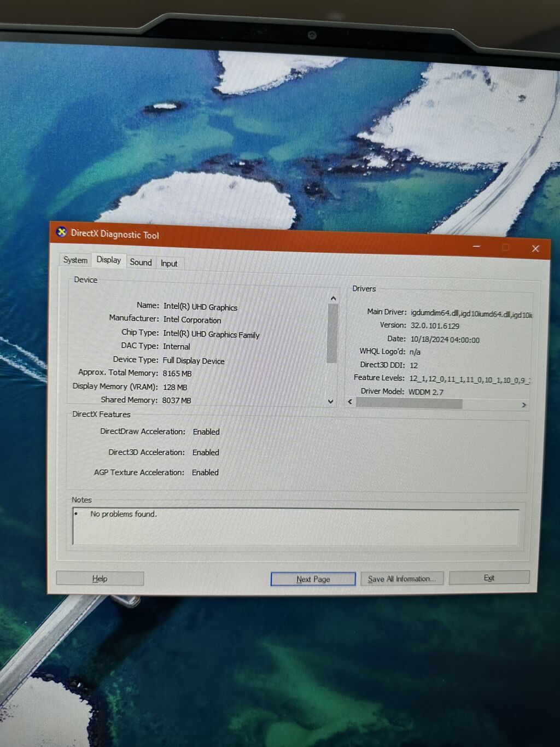Click AGP Texture Acceleration 'Enabled' value
The width and height of the screenshot is (560, 747).
205,472
